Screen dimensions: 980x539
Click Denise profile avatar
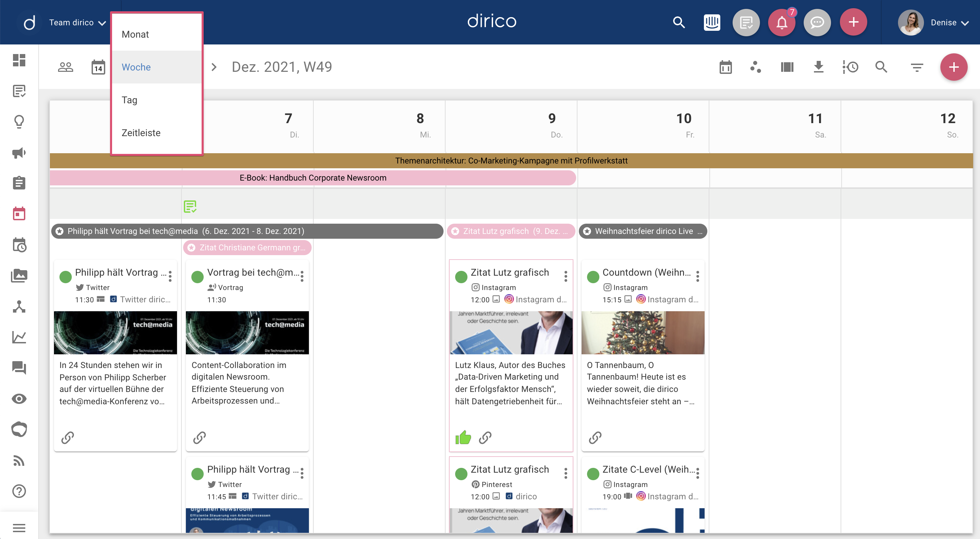911,23
